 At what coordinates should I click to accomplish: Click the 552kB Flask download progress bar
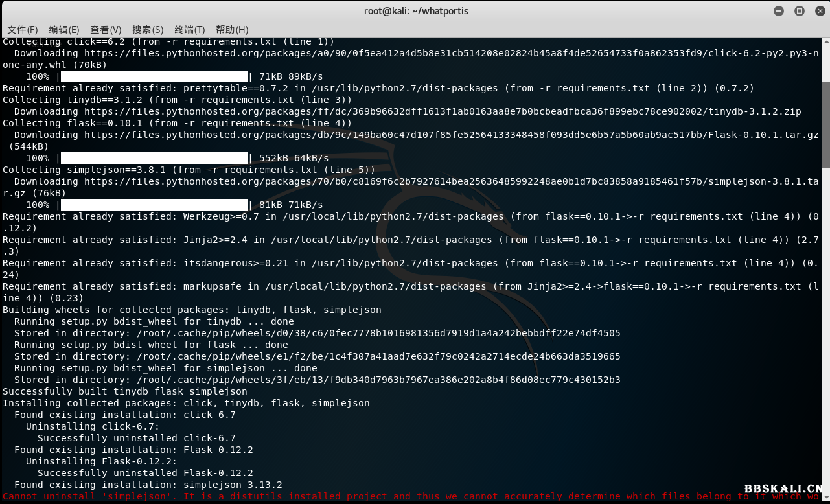click(154, 158)
